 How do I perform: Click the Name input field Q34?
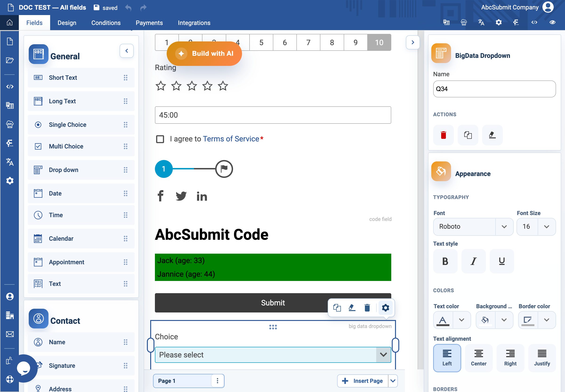coord(494,89)
